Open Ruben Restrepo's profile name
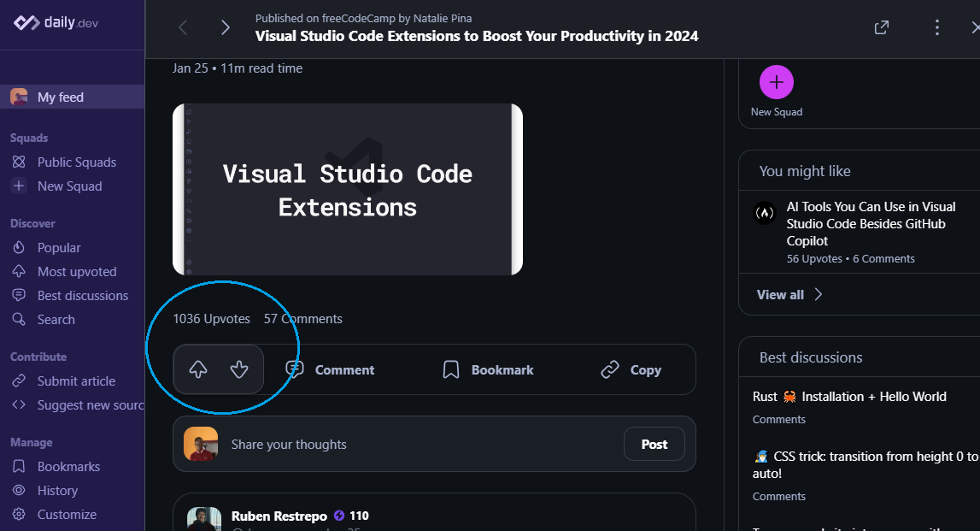The width and height of the screenshot is (980, 531). point(279,516)
